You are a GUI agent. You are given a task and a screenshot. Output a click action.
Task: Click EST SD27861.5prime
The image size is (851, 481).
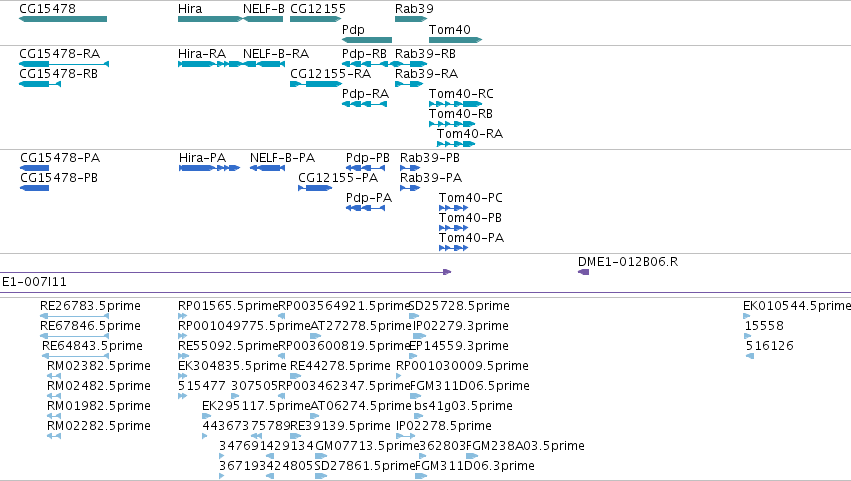click(321, 476)
